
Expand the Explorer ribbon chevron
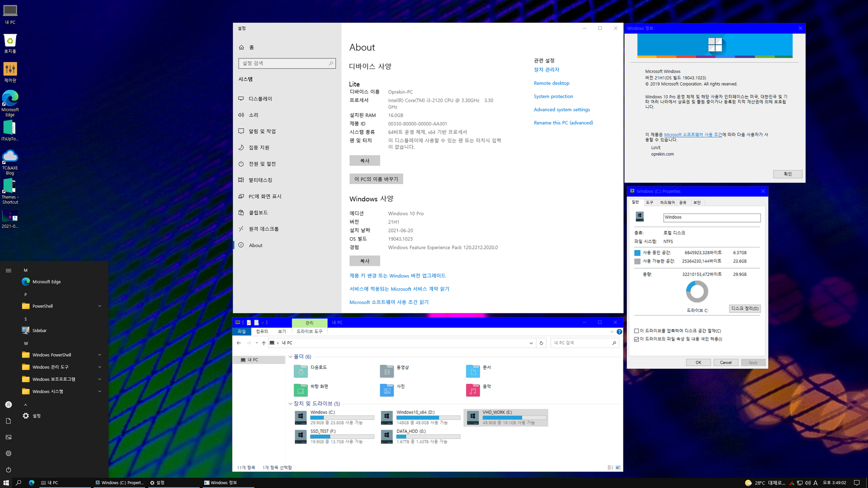pos(612,332)
